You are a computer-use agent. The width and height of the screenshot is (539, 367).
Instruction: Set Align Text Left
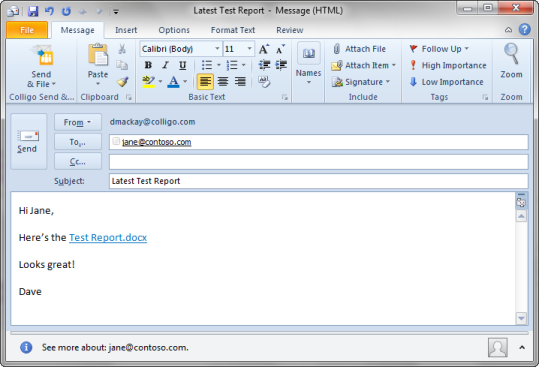pos(205,81)
